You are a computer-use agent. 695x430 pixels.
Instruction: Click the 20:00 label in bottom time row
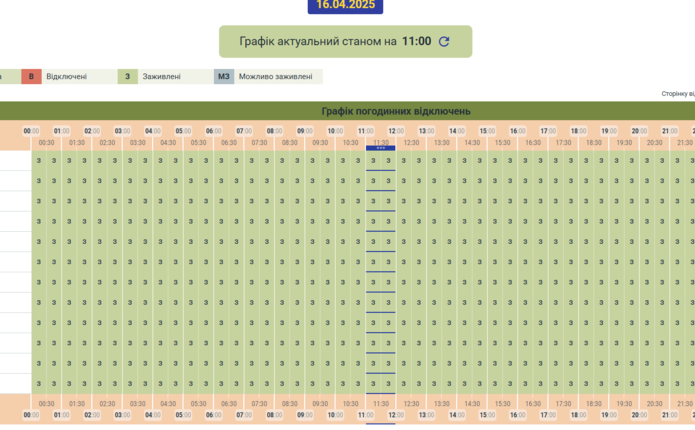tap(639, 415)
